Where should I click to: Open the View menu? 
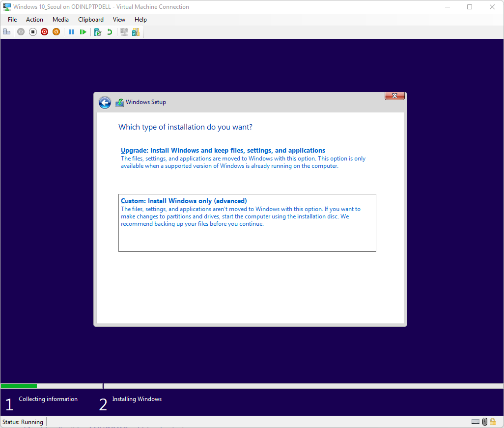click(x=119, y=20)
